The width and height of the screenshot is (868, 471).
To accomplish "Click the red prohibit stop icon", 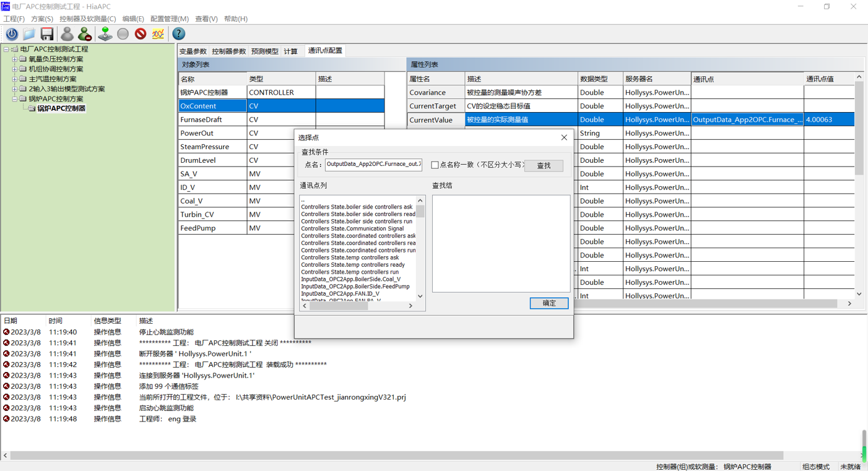I will 141,34.
